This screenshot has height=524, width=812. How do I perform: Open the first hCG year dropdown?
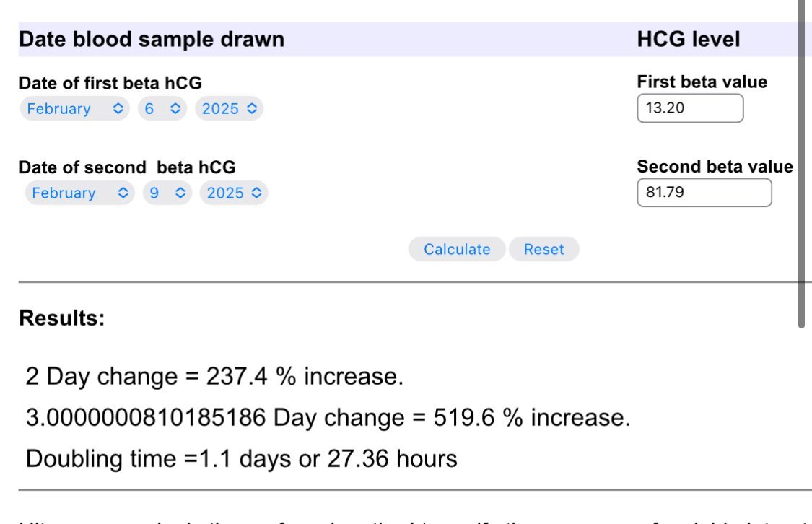[229, 109]
